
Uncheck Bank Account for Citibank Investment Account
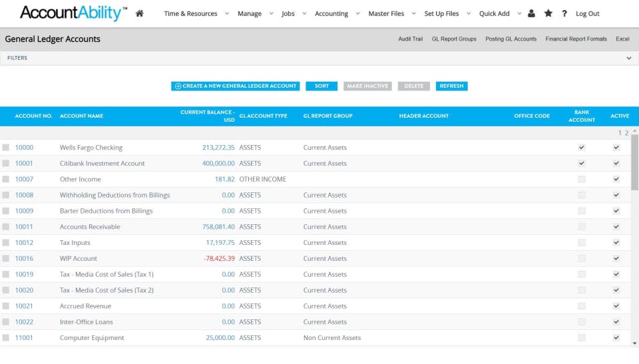(x=582, y=163)
